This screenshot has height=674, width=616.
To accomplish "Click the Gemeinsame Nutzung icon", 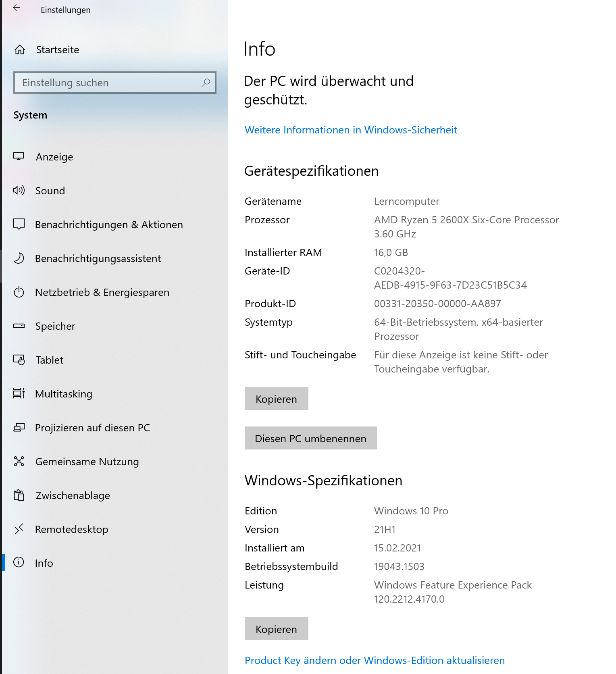I will click(x=19, y=461).
